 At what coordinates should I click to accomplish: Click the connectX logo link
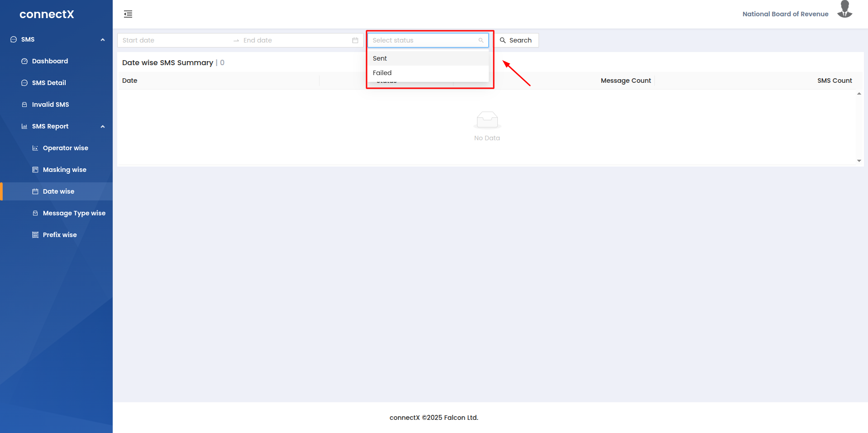[x=47, y=14]
